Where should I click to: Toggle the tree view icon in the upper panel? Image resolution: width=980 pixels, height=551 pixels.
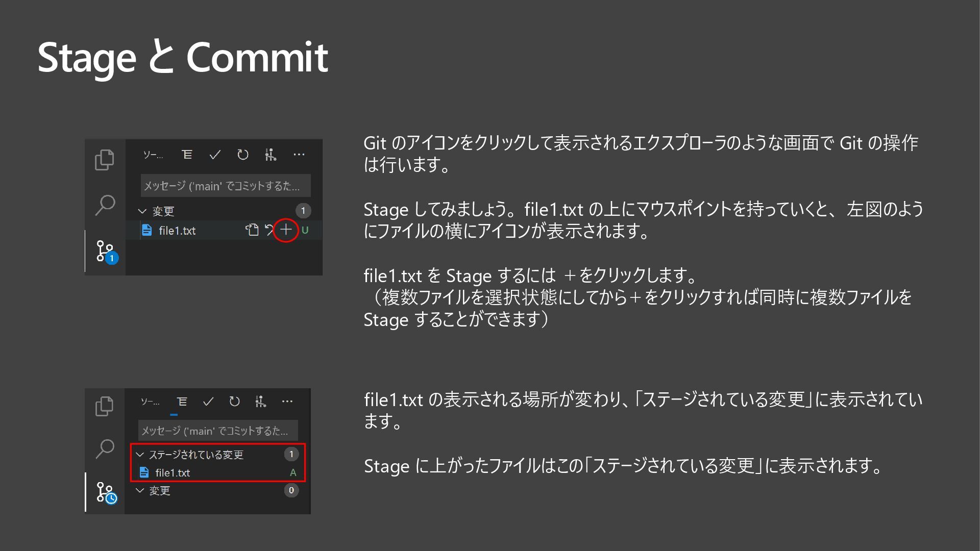[x=187, y=155]
